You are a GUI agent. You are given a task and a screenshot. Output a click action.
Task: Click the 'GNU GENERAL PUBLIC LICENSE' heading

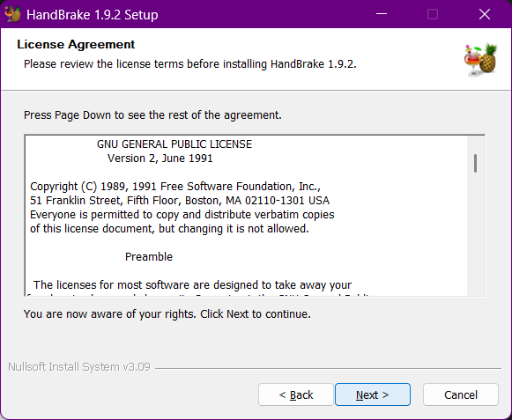point(174,144)
